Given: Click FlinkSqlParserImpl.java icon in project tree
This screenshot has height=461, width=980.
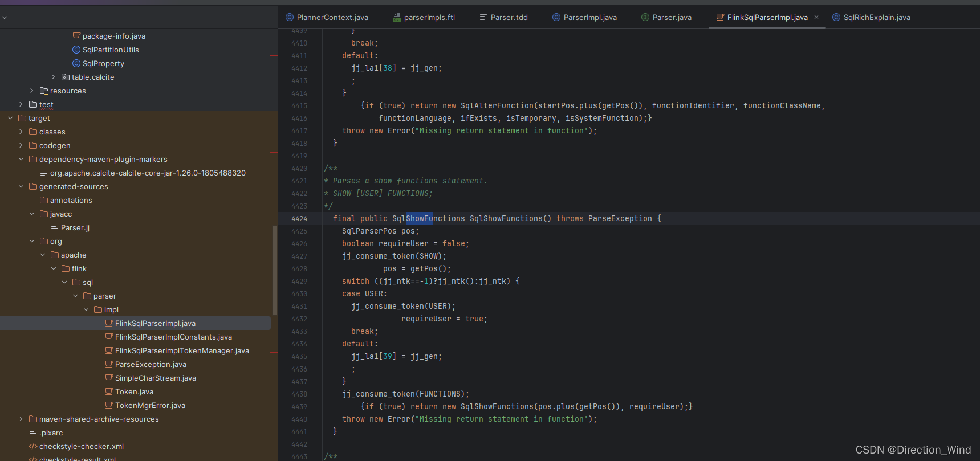Looking at the screenshot, I should pyautogui.click(x=109, y=323).
